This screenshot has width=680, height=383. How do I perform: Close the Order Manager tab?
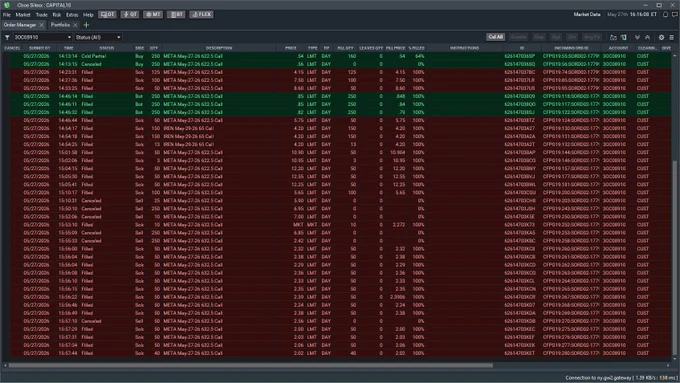click(x=42, y=25)
